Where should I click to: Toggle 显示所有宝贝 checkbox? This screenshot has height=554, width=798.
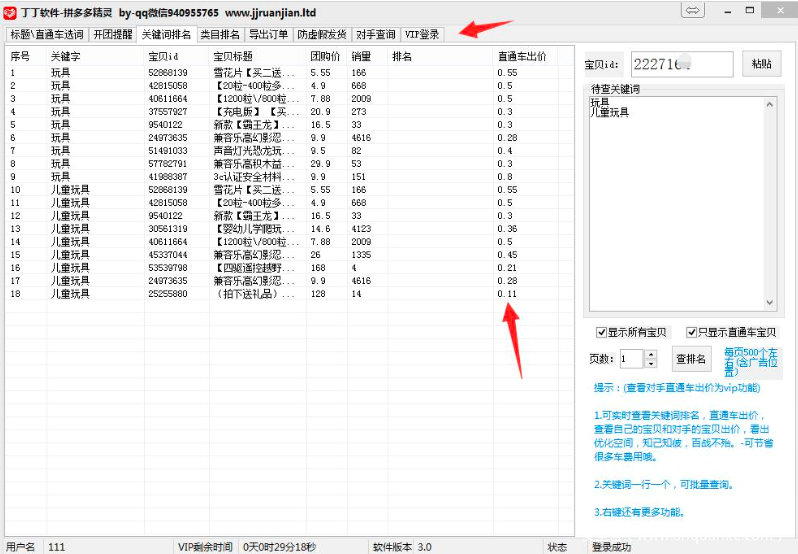[x=601, y=333]
